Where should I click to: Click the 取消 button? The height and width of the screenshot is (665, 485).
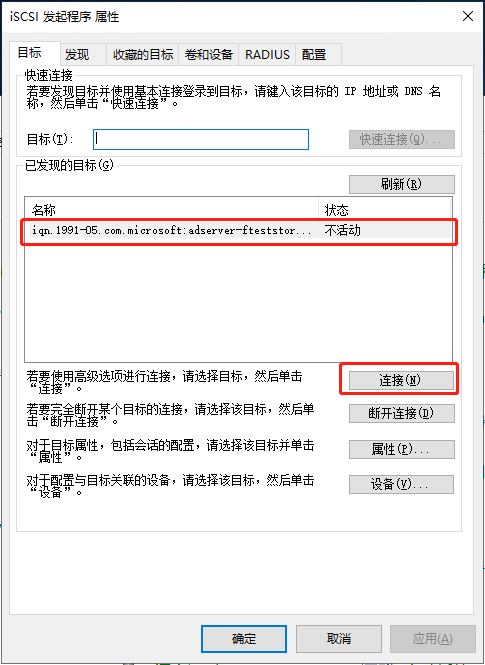tap(338, 639)
